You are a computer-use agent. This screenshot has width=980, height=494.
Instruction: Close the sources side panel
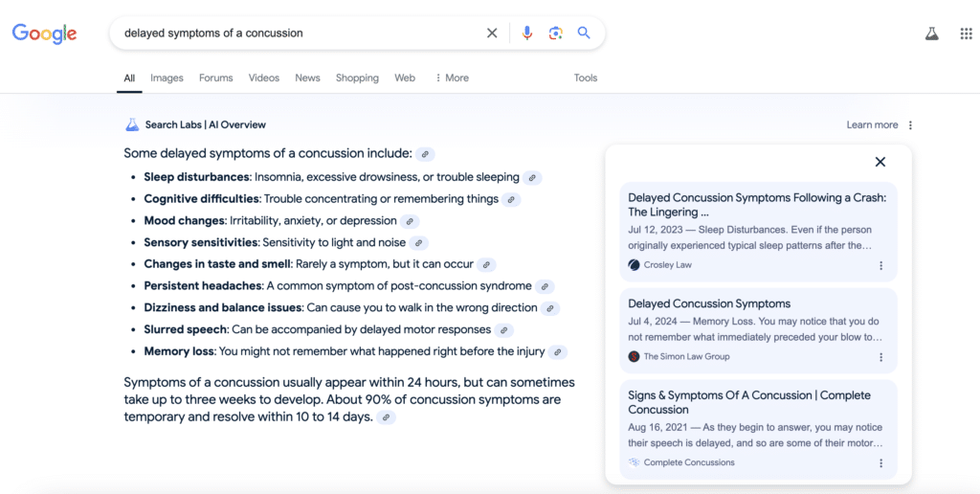point(880,162)
